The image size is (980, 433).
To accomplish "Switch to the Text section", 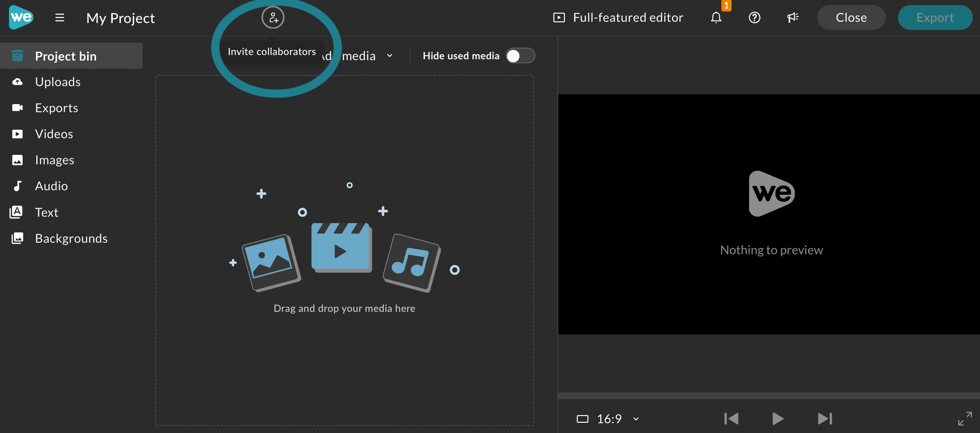I will 71,212.
